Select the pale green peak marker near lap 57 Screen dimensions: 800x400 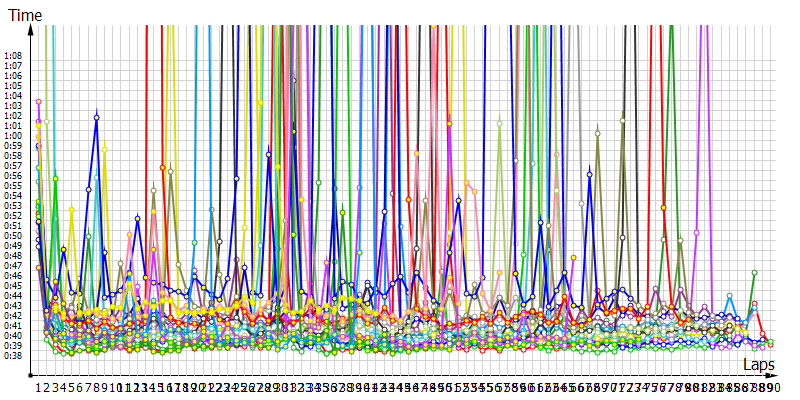tap(499, 125)
